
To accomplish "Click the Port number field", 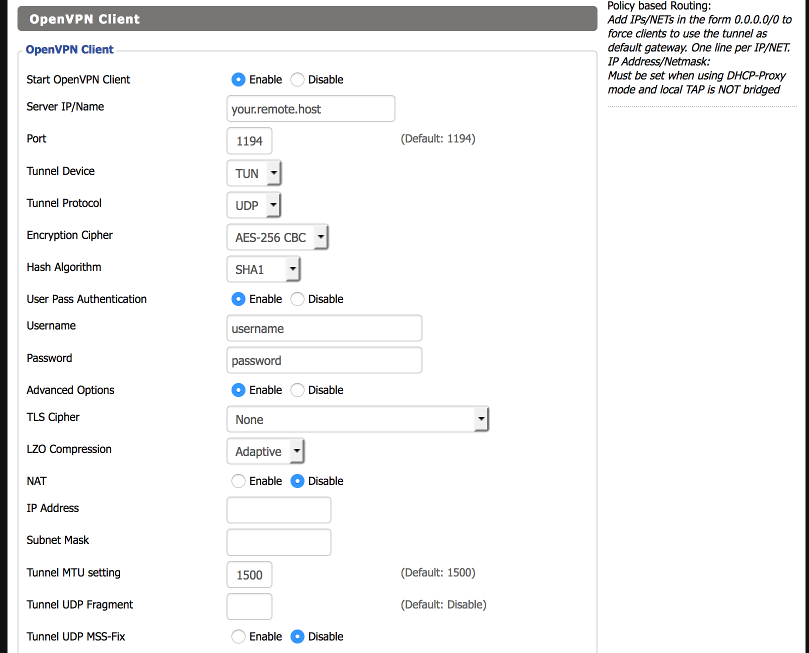I will pos(249,141).
